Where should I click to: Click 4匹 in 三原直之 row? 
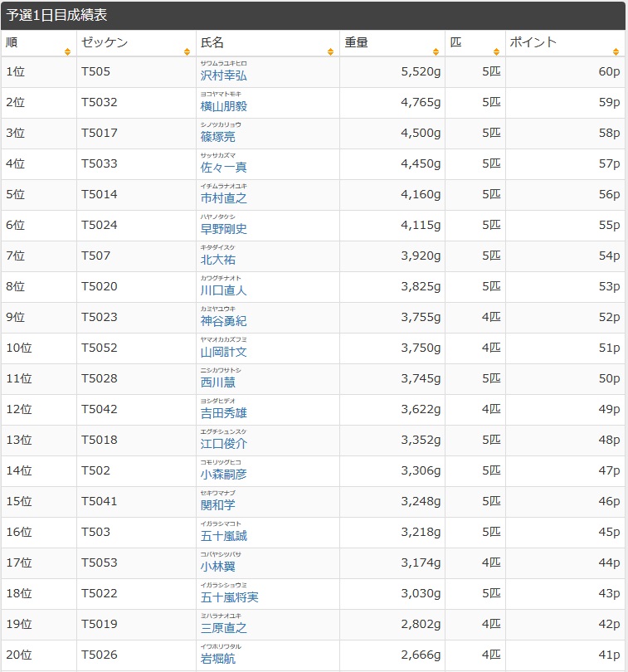click(x=491, y=624)
